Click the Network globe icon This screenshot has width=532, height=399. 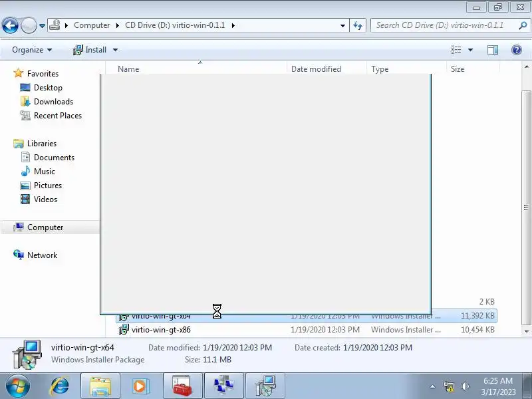tap(19, 255)
